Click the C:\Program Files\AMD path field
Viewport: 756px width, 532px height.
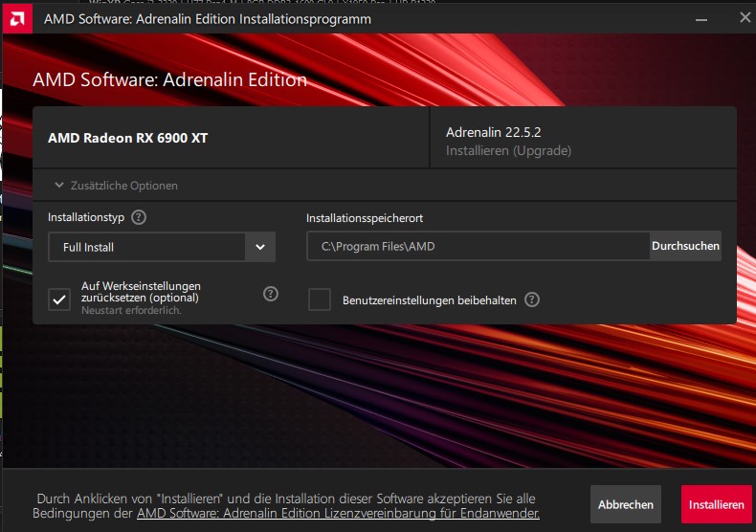tap(478, 246)
